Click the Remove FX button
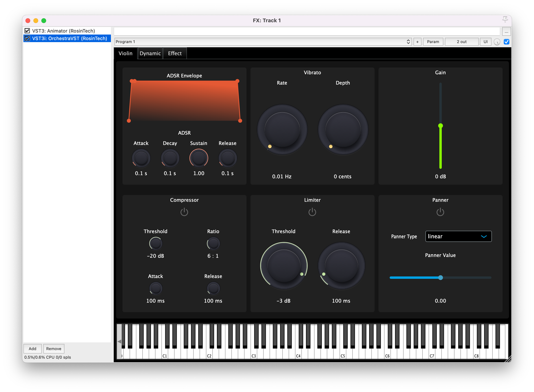The image size is (534, 392). click(x=54, y=348)
